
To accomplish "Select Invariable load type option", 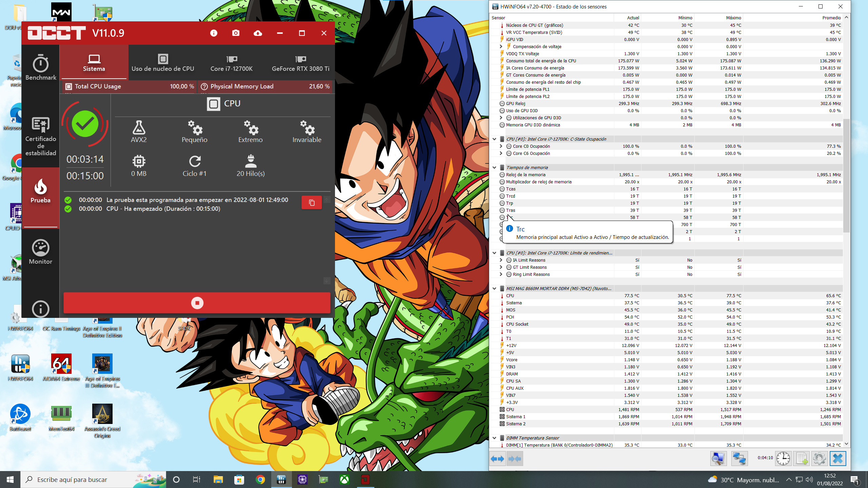I will [x=307, y=131].
